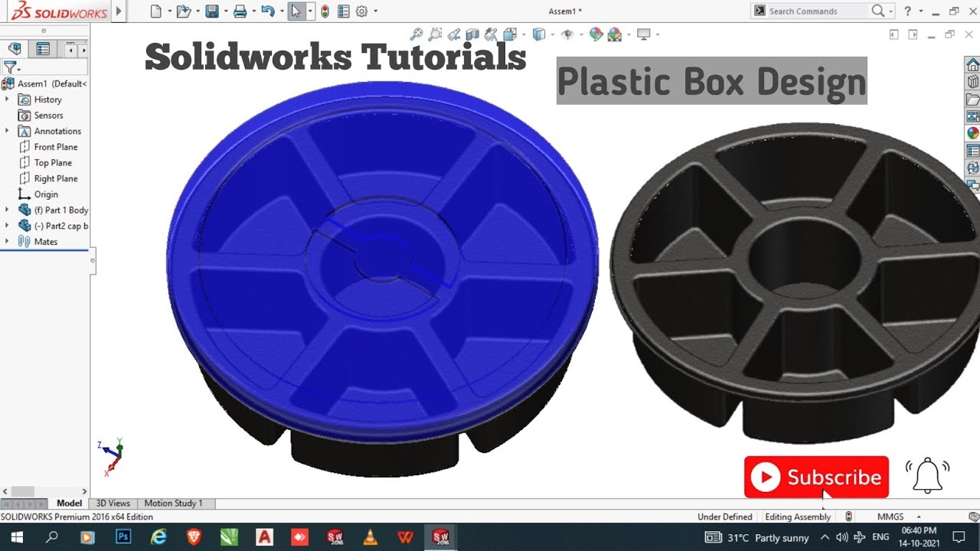Save the assembly with the floppy icon
980x551 pixels.
pos(212,11)
